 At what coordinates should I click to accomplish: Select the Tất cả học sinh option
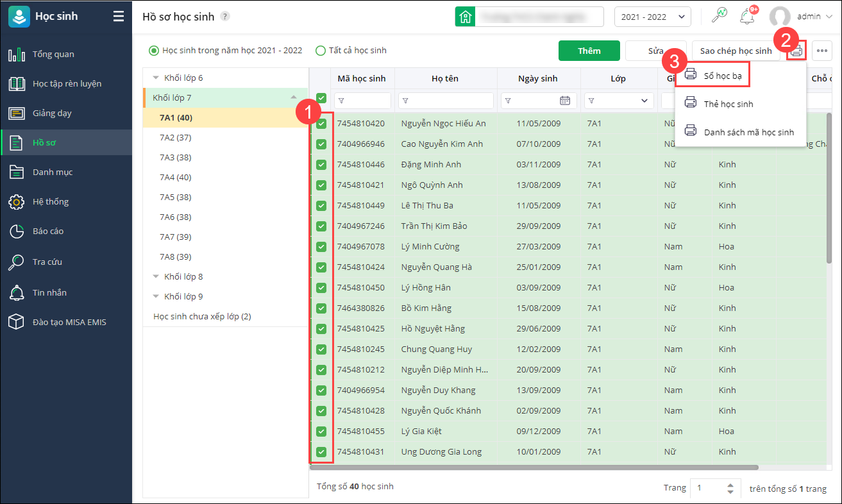coord(351,50)
